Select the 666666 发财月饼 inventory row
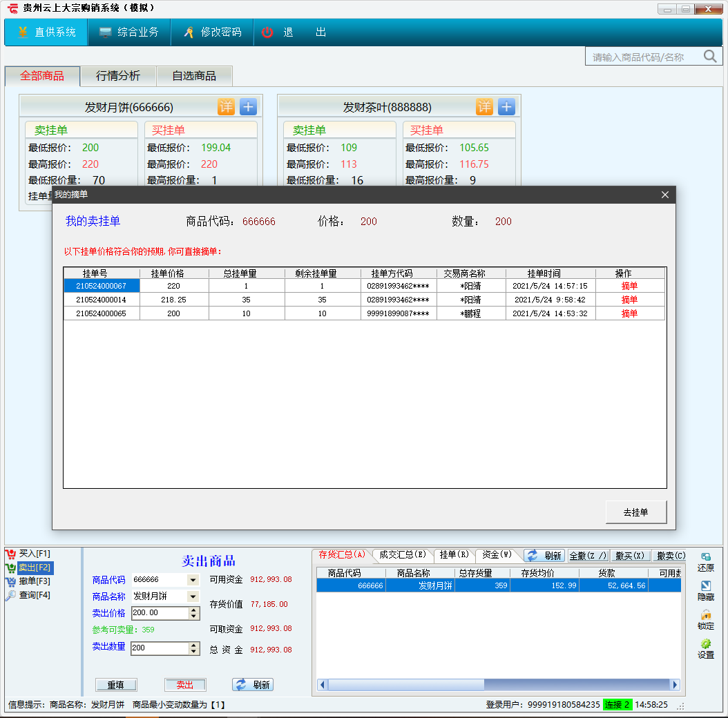 [x=499, y=585]
